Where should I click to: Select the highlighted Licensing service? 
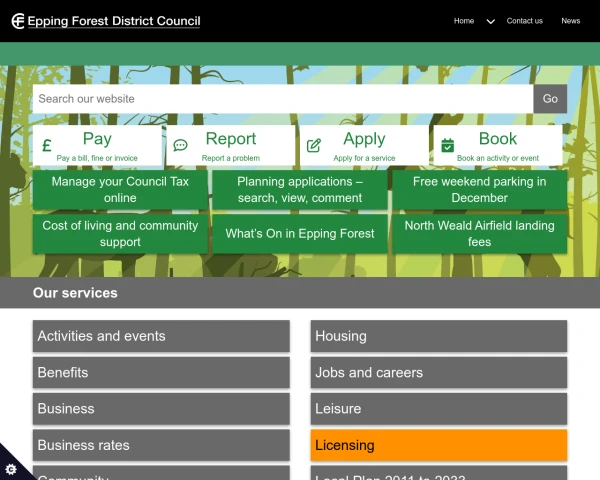[438, 445]
